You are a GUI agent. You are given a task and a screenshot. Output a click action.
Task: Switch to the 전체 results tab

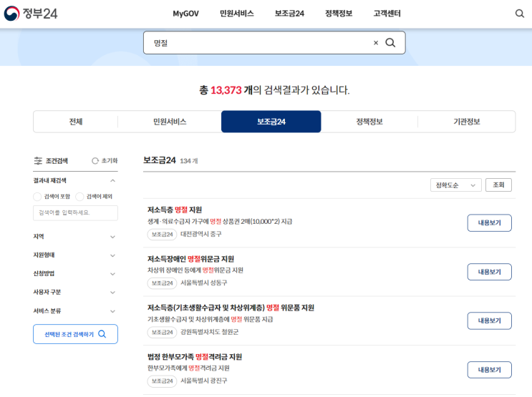pos(76,122)
